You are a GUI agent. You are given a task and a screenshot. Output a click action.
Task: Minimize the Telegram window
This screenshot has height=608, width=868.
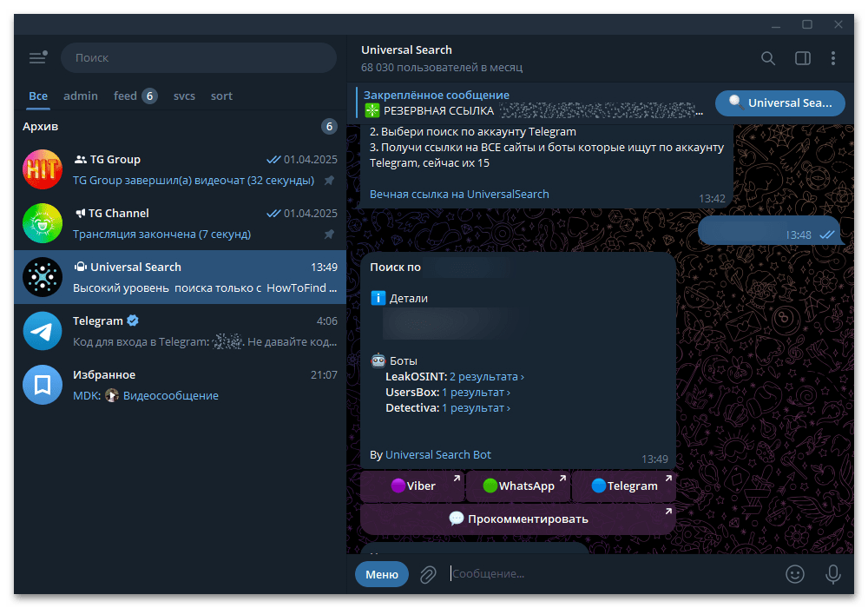(x=776, y=25)
